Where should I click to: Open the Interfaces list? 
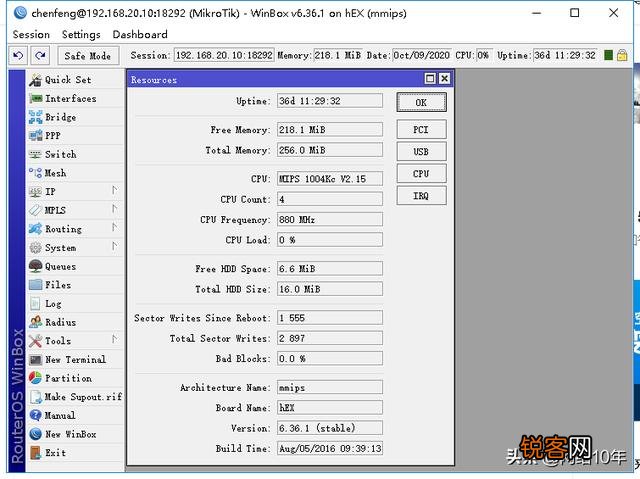point(70,99)
